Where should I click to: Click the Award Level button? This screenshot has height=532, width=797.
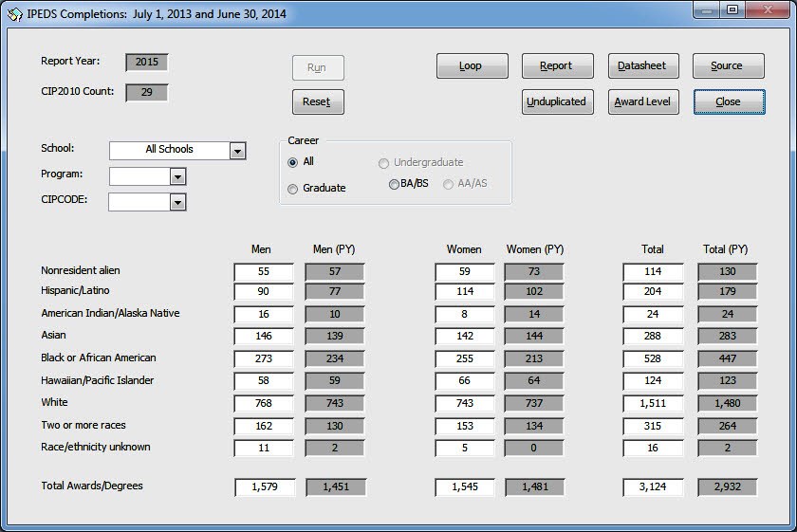pos(643,102)
